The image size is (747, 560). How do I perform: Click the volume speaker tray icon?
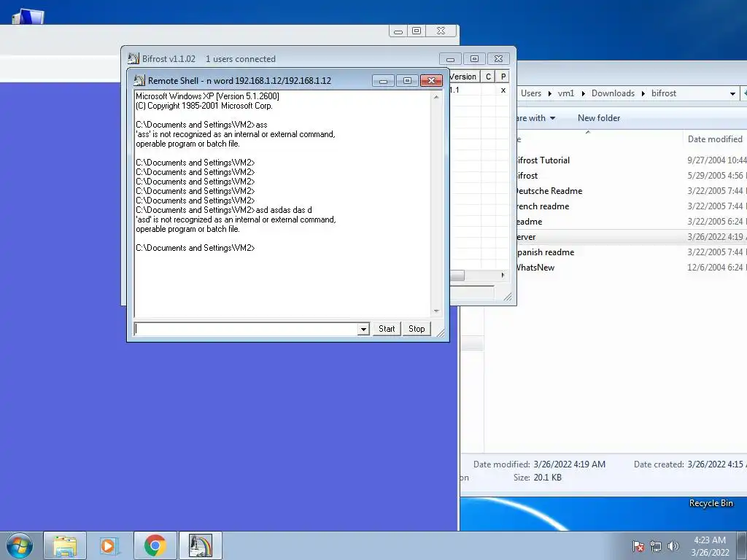click(673, 546)
